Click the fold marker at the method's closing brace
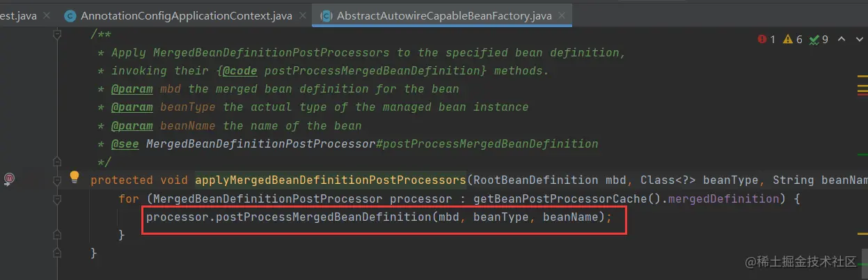Viewport: 868px width, 280px height. tap(58, 253)
